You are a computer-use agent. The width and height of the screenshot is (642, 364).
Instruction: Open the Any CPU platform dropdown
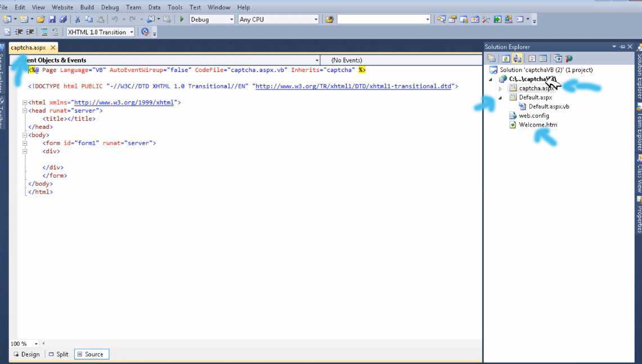point(315,20)
